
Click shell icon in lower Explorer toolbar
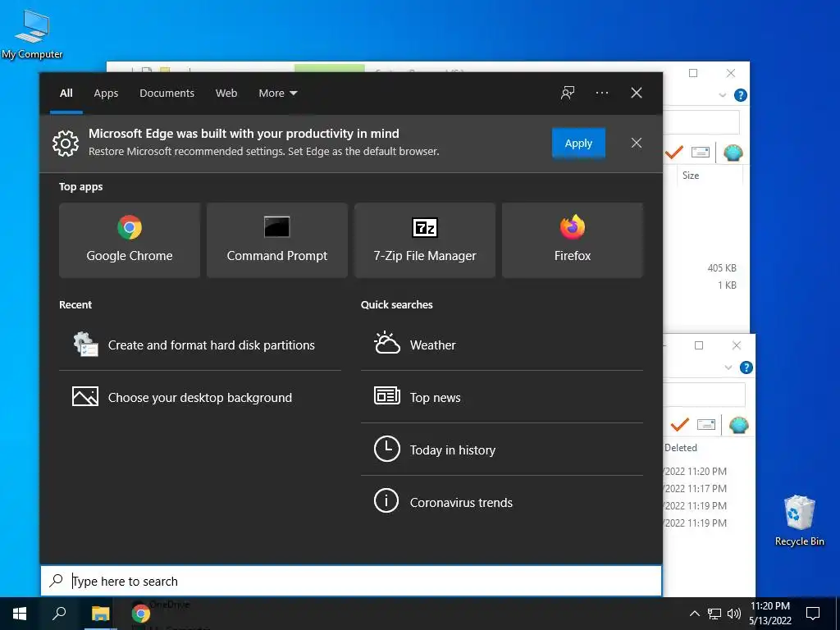click(x=739, y=425)
